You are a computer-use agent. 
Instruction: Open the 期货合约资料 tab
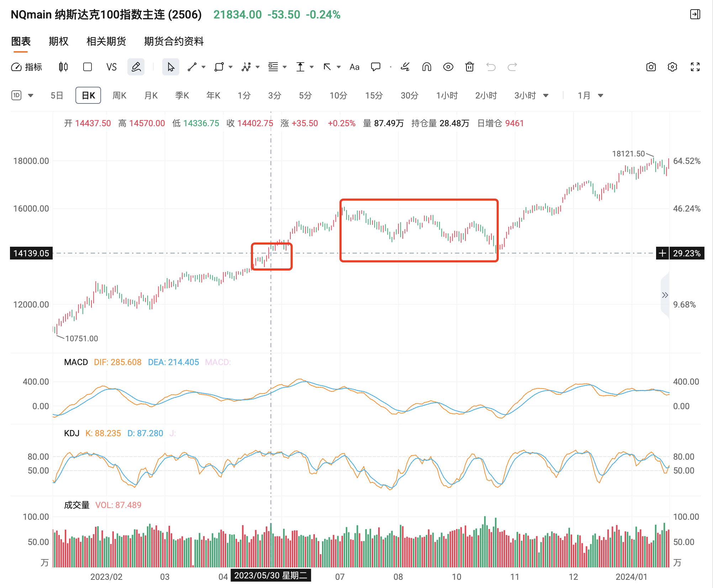174,41
